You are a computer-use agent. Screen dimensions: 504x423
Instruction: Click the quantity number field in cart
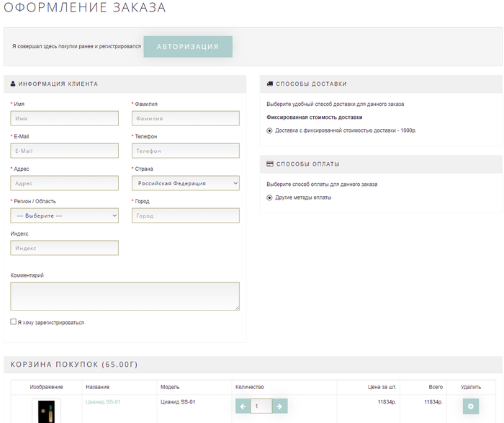coord(261,406)
